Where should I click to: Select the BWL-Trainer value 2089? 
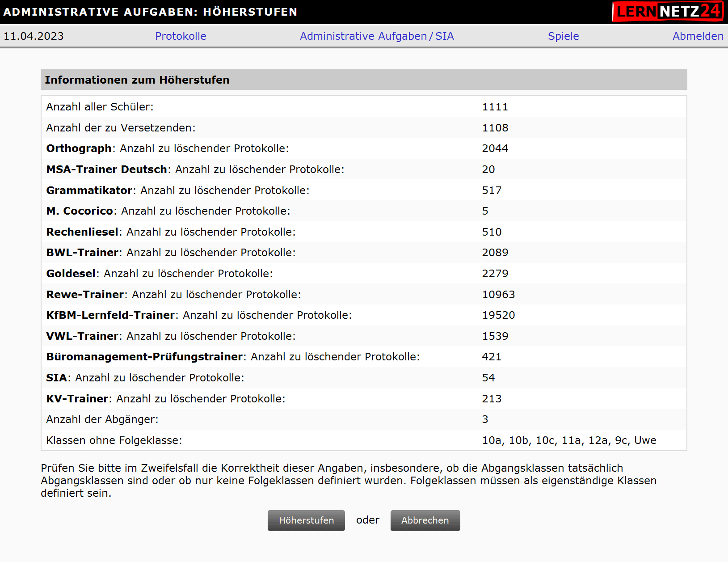tap(495, 253)
